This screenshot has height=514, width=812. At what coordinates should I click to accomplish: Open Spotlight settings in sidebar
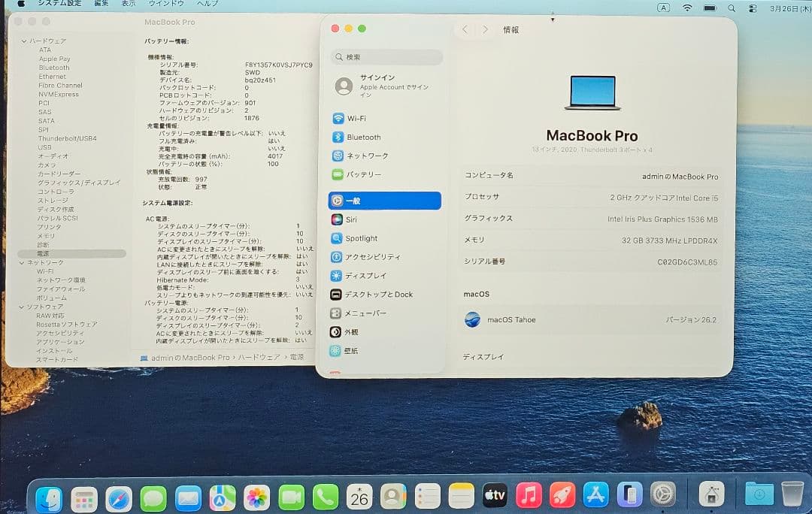(x=385, y=238)
